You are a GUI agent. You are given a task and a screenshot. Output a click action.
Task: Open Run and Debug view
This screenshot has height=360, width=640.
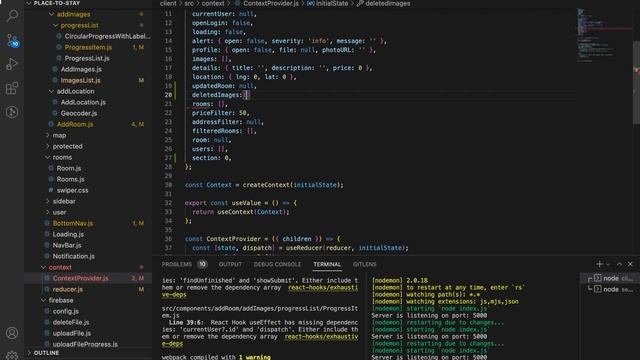tap(12, 64)
